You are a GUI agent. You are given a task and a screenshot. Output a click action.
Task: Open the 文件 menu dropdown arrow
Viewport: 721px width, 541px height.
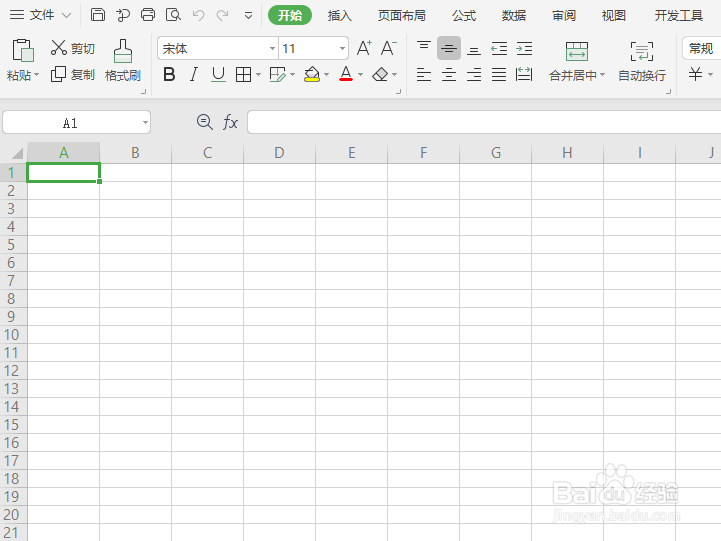(x=66, y=15)
